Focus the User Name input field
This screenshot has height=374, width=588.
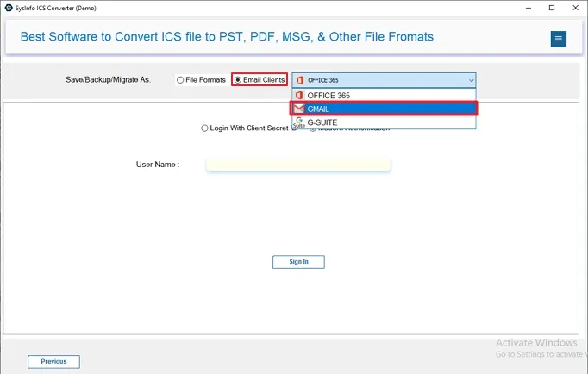click(x=298, y=165)
